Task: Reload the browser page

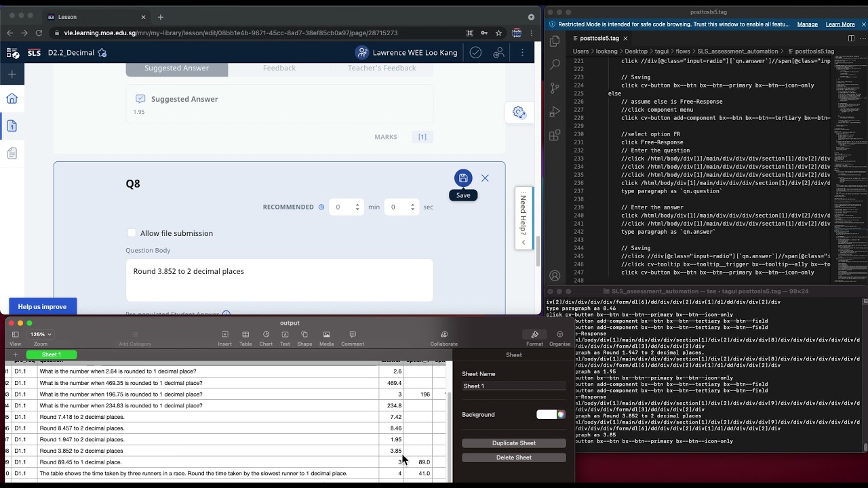Action: pyautogui.click(x=39, y=33)
